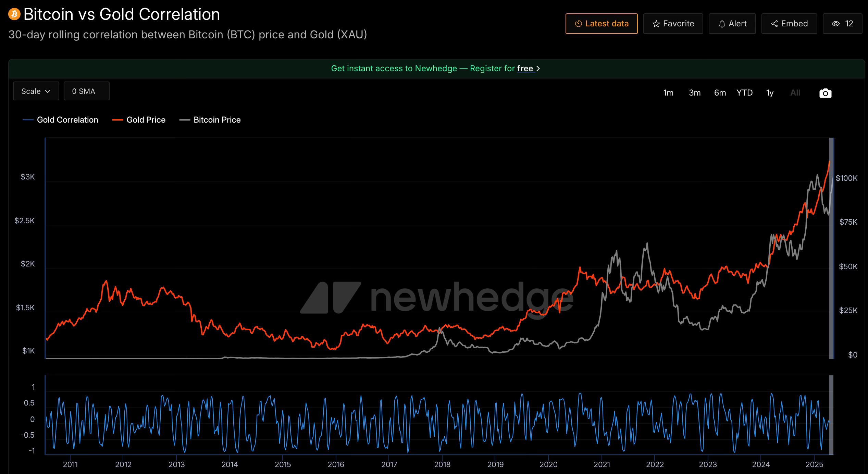The height and width of the screenshot is (474, 868).
Task: Click the $25K bitcoin price axis label
Action: (848, 310)
